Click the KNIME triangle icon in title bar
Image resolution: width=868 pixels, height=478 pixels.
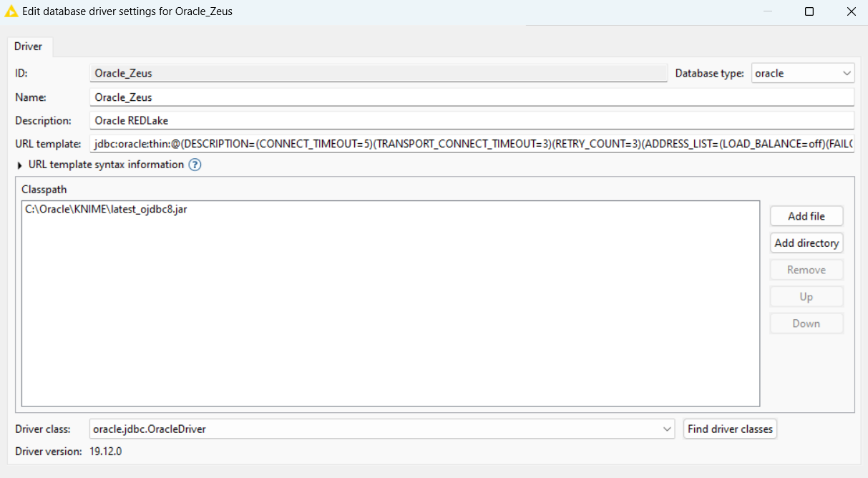click(x=11, y=11)
